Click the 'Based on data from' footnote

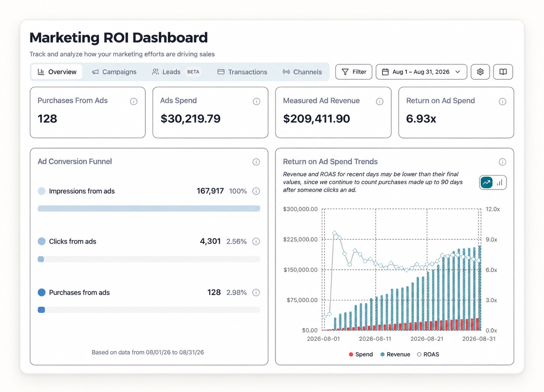pyautogui.click(x=148, y=352)
